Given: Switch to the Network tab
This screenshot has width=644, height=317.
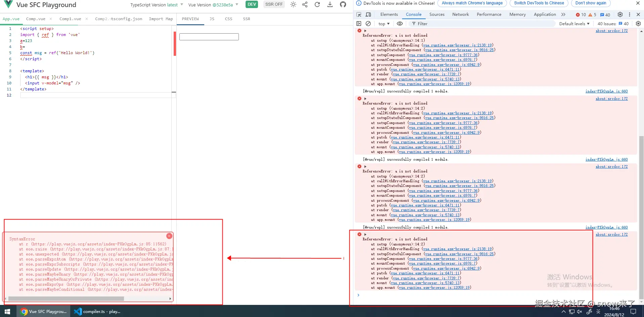Looking at the screenshot, I should pos(461,14).
